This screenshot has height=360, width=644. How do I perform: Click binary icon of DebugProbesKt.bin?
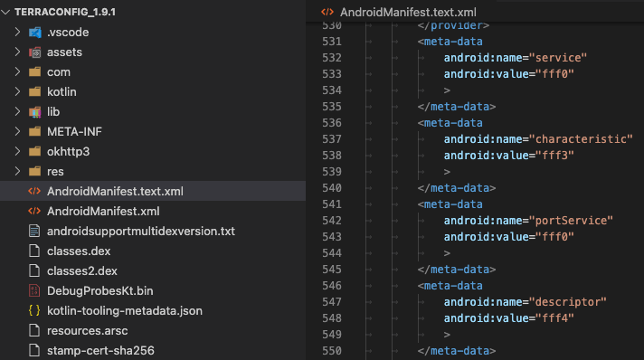(34, 290)
